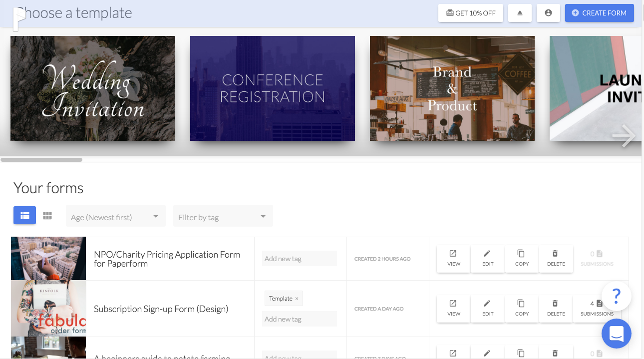Click the Create Form button
644x359 pixels.
(x=599, y=13)
